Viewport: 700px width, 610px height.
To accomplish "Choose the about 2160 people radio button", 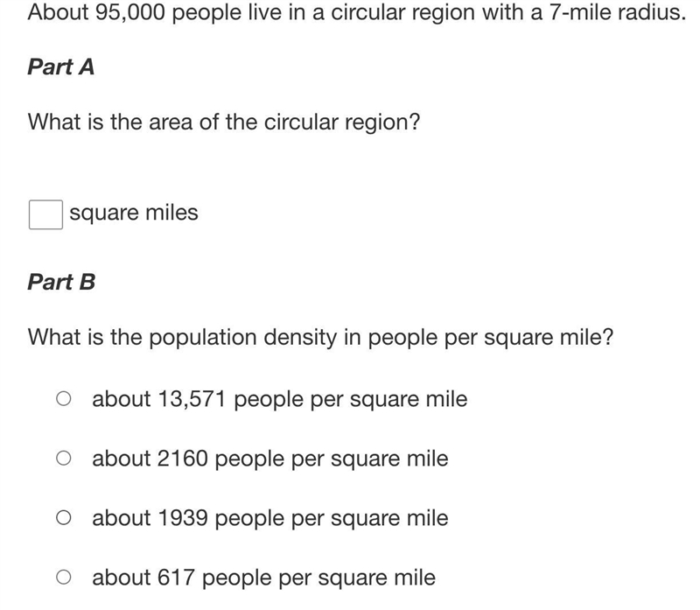I will tap(63, 459).
